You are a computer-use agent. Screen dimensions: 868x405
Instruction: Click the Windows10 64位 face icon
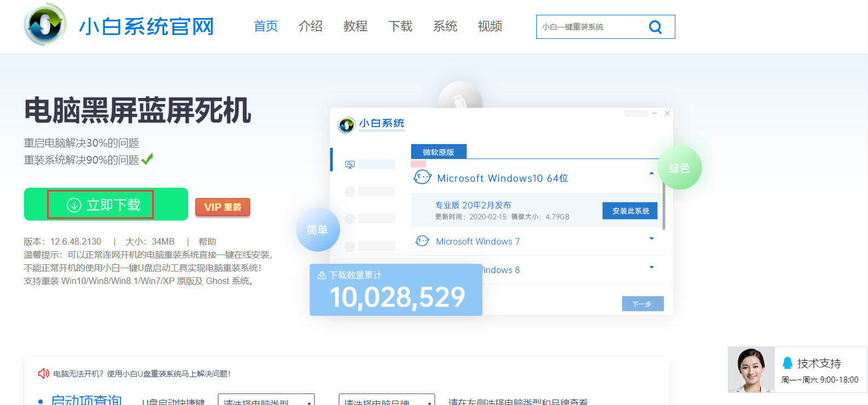click(x=422, y=177)
